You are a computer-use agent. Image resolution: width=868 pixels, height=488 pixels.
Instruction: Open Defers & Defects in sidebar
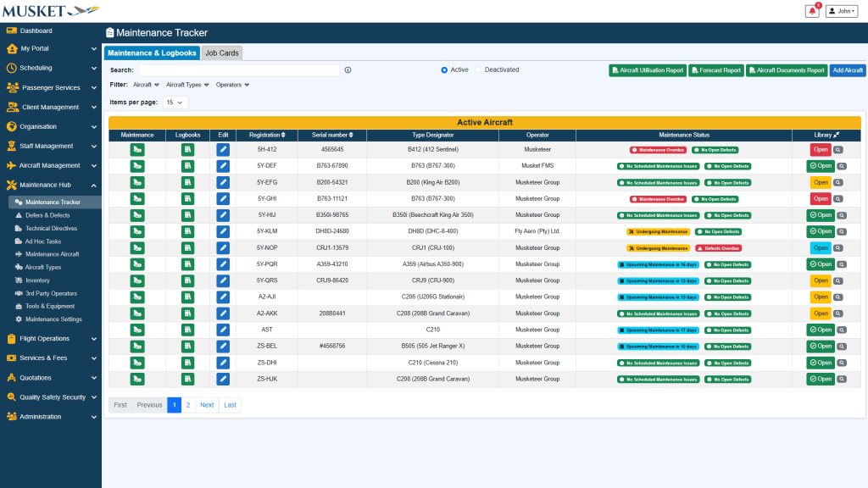point(49,215)
